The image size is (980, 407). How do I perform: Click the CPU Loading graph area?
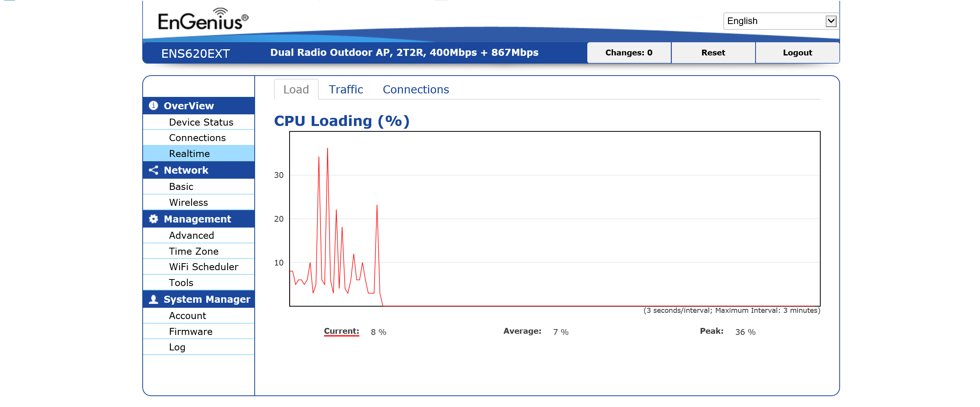pyautogui.click(x=555, y=219)
